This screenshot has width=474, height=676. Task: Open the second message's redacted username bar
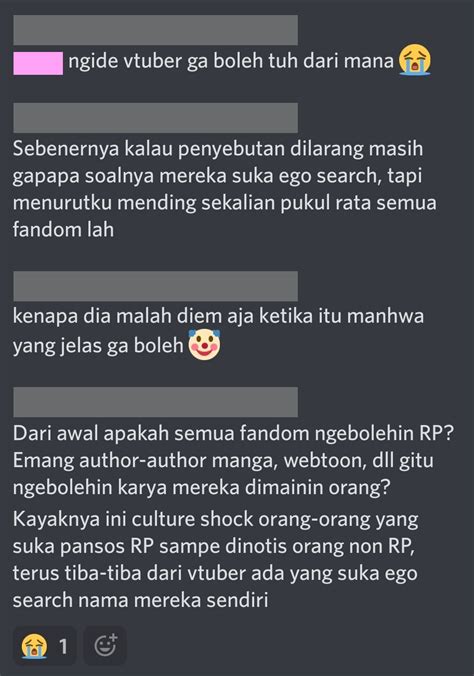(155, 118)
